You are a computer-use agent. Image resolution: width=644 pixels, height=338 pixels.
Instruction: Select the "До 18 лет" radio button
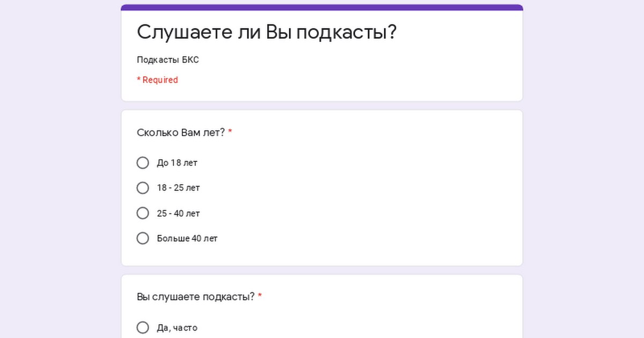coord(143,163)
